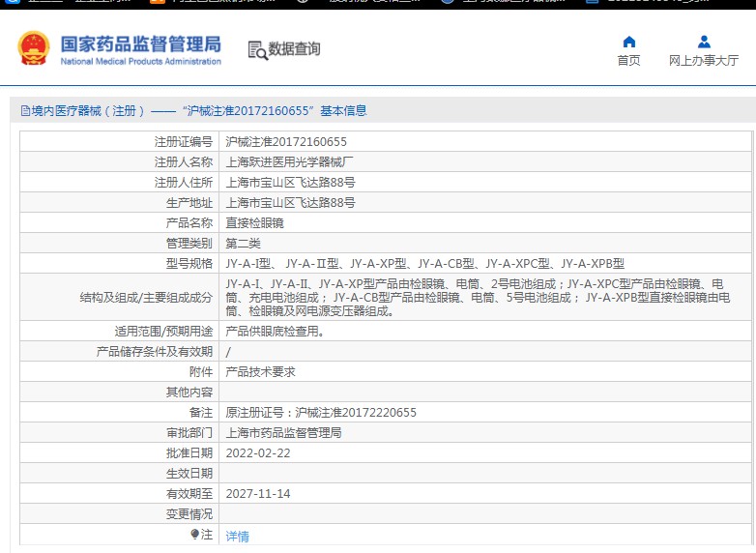Select 上海市药品监督管理局 approving department
This screenshot has width=756, height=553.
(x=283, y=432)
